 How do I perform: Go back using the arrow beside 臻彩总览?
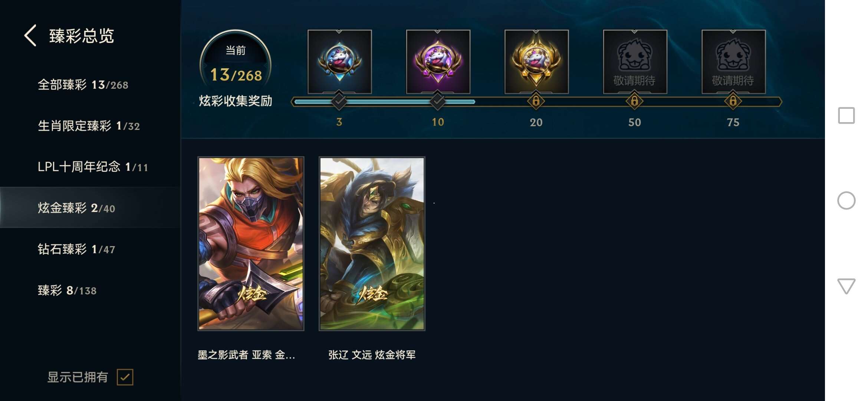click(30, 36)
